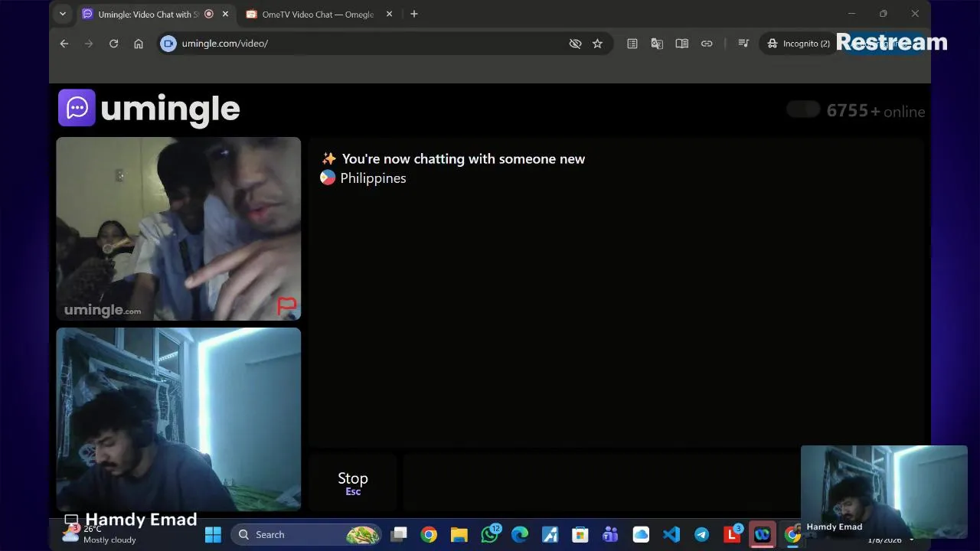Open a new browser tab

(x=414, y=14)
